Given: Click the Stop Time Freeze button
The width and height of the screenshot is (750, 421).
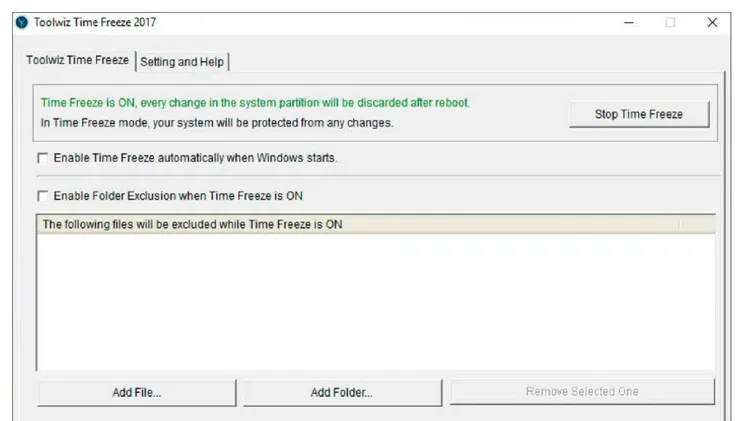Looking at the screenshot, I should click(x=639, y=114).
